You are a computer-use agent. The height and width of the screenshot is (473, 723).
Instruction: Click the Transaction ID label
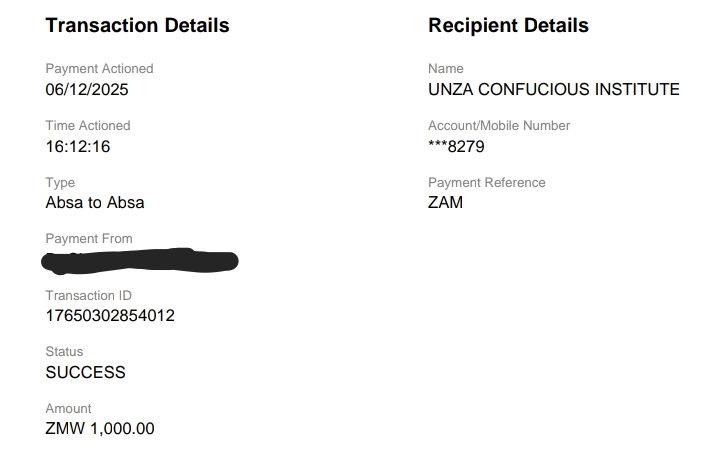click(88, 296)
